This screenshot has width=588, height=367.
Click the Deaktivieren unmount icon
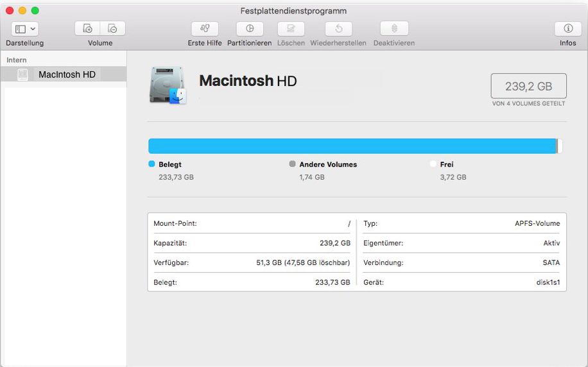click(x=394, y=29)
